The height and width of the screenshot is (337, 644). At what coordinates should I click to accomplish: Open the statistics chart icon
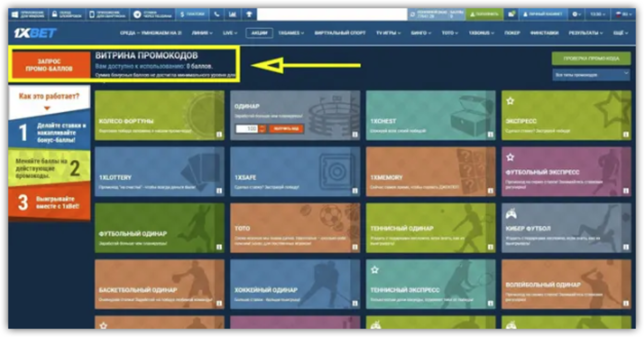pyautogui.click(x=232, y=14)
